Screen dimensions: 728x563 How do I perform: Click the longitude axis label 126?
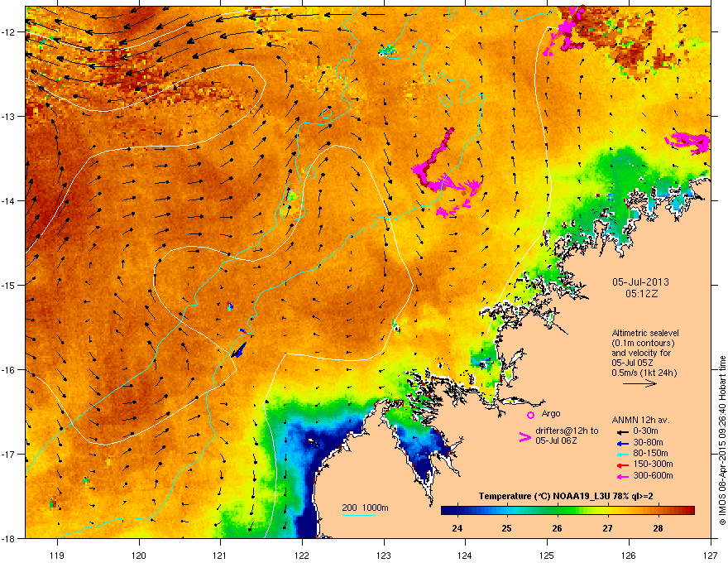click(x=629, y=556)
